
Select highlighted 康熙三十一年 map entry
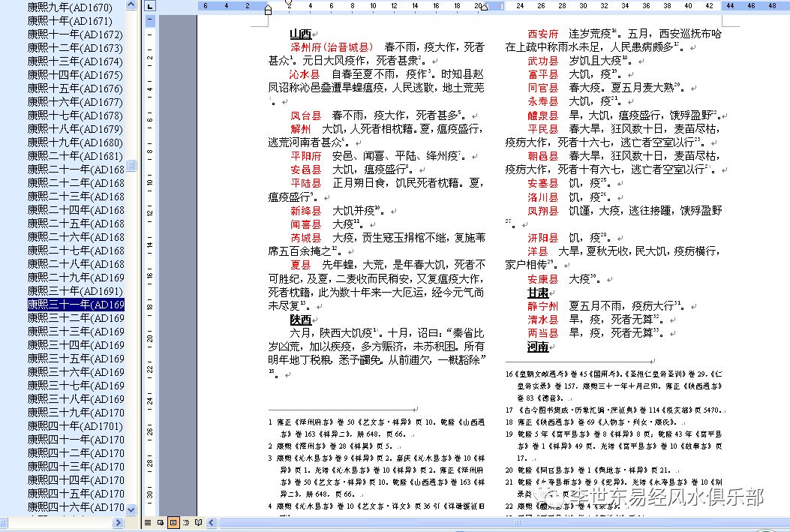(76, 305)
